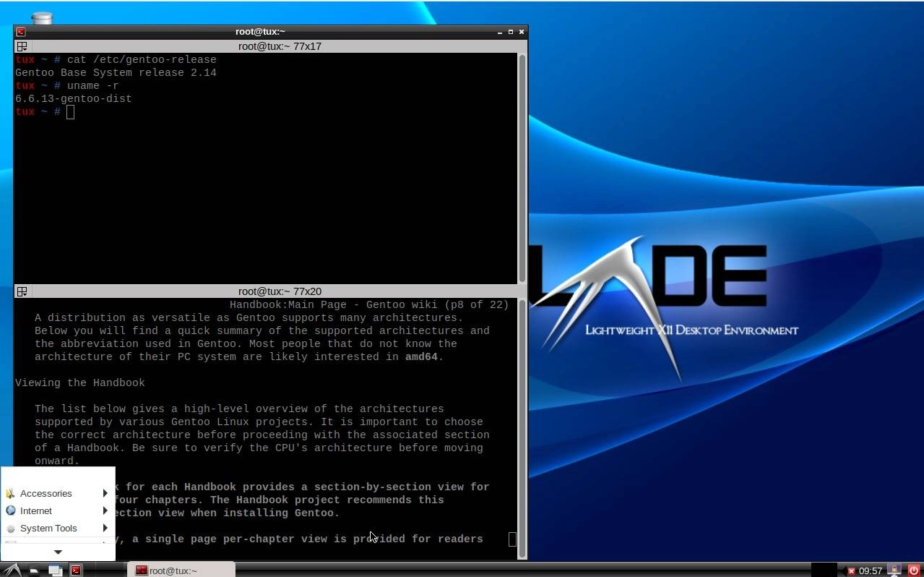Click the 'Viewing the Handbook' heading
The width and height of the screenshot is (924, 577).
tap(80, 382)
